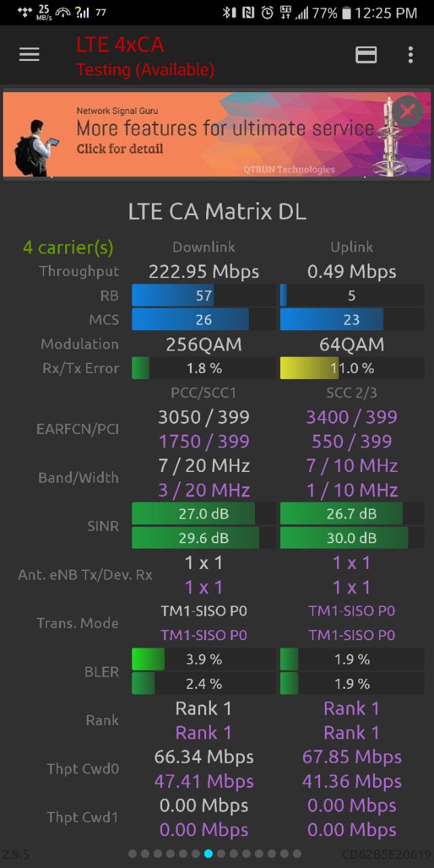Tap the 3050 / 399 EARFCN/PCI value
Image resolution: width=434 pixels, height=868 pixels.
tap(203, 416)
